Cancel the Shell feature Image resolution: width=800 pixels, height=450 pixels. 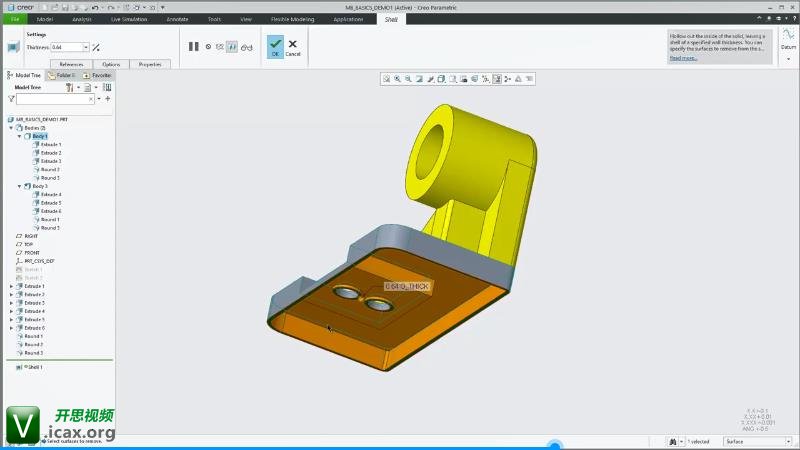[293, 47]
